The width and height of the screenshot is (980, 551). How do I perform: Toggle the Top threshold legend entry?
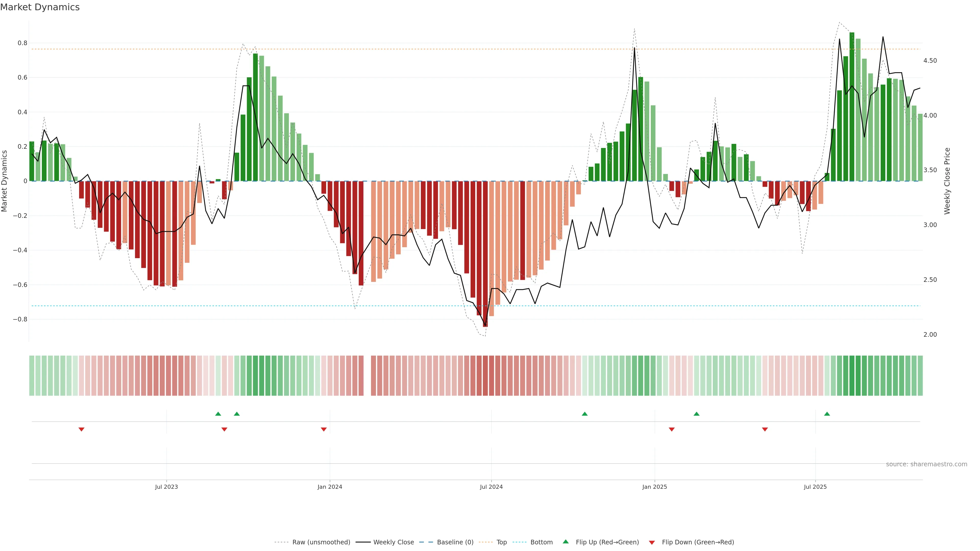point(501,542)
